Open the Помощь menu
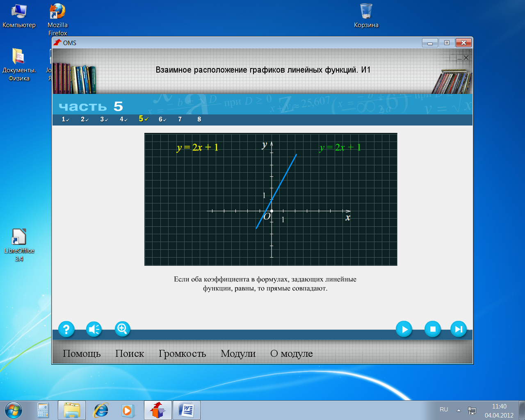Image resolution: width=525 pixels, height=420 pixels. tap(82, 354)
